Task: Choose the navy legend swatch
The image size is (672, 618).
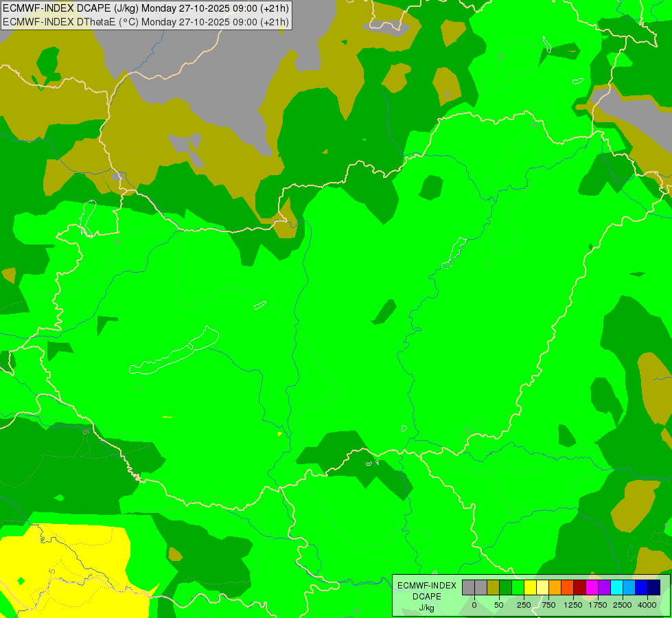Action: click(x=654, y=588)
